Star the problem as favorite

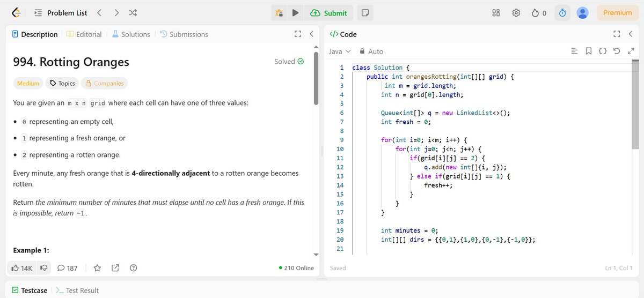97,268
